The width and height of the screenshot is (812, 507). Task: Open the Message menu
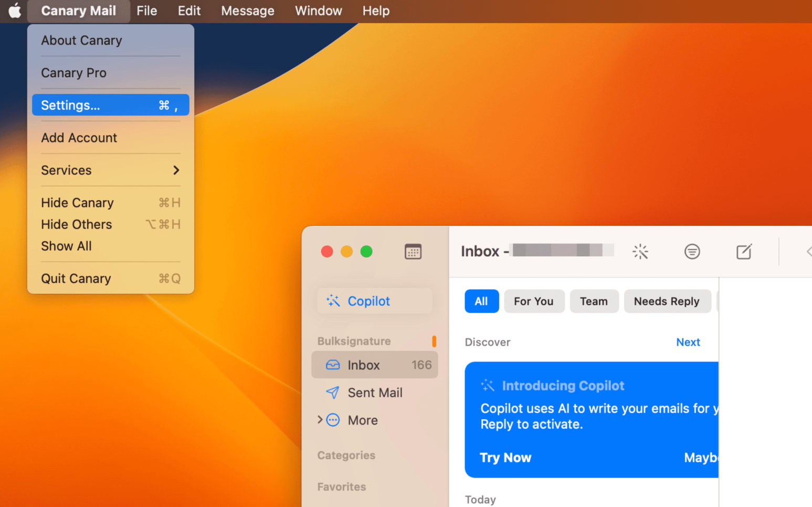248,11
